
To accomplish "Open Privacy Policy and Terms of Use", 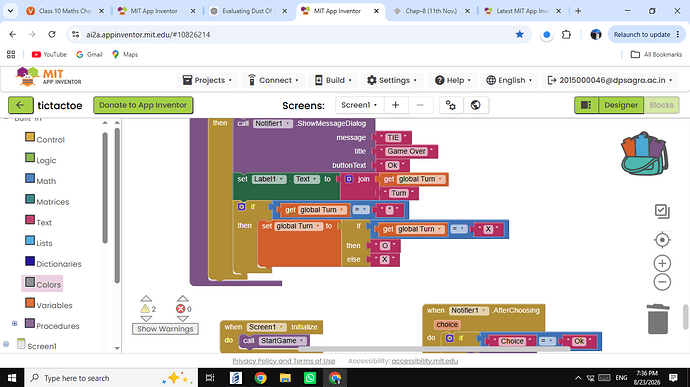I will pos(284,361).
